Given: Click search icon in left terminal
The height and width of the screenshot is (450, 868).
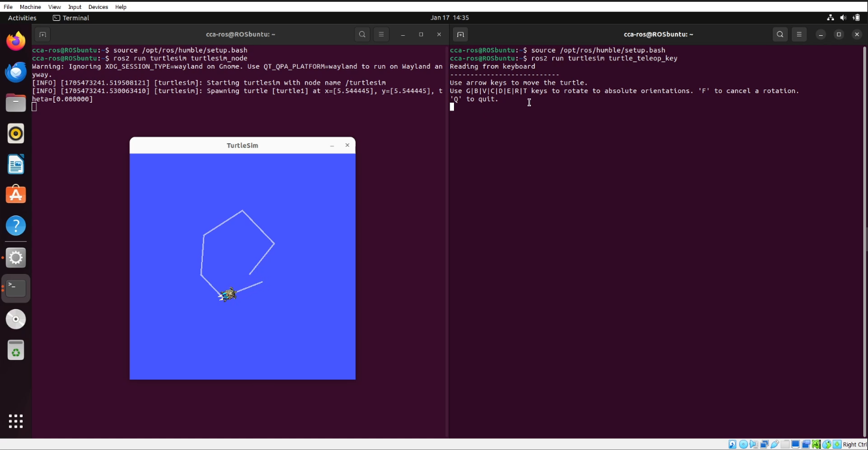Looking at the screenshot, I should point(362,35).
